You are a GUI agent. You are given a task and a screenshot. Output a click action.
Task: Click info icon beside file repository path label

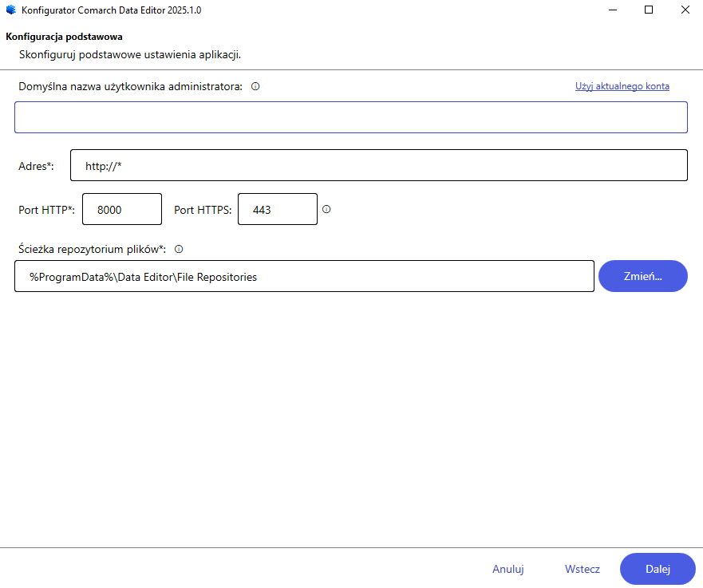click(x=179, y=249)
